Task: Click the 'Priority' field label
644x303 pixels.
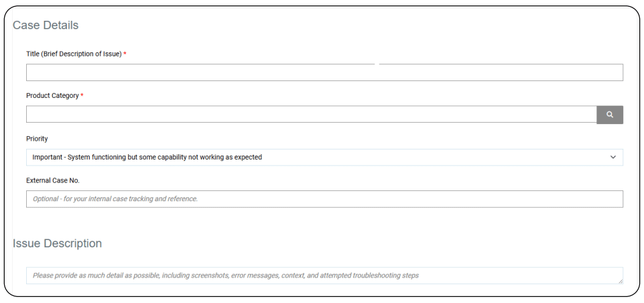Action: pos(37,139)
